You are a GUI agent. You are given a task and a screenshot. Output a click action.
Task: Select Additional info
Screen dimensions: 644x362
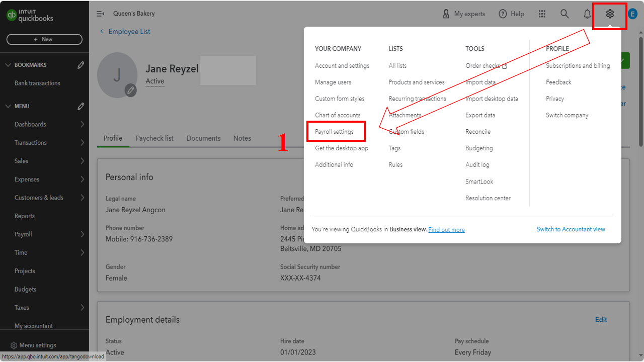tap(334, 165)
